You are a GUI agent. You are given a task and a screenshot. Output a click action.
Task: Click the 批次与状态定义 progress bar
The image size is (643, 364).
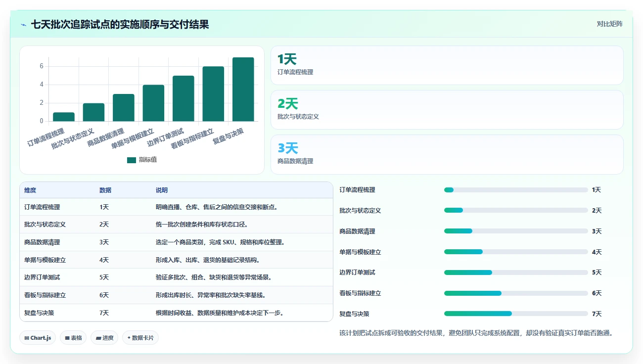coord(516,211)
